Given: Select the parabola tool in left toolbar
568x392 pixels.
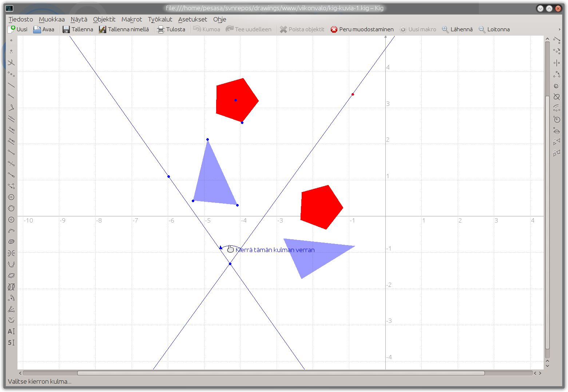Looking at the screenshot, I should click(11, 264).
